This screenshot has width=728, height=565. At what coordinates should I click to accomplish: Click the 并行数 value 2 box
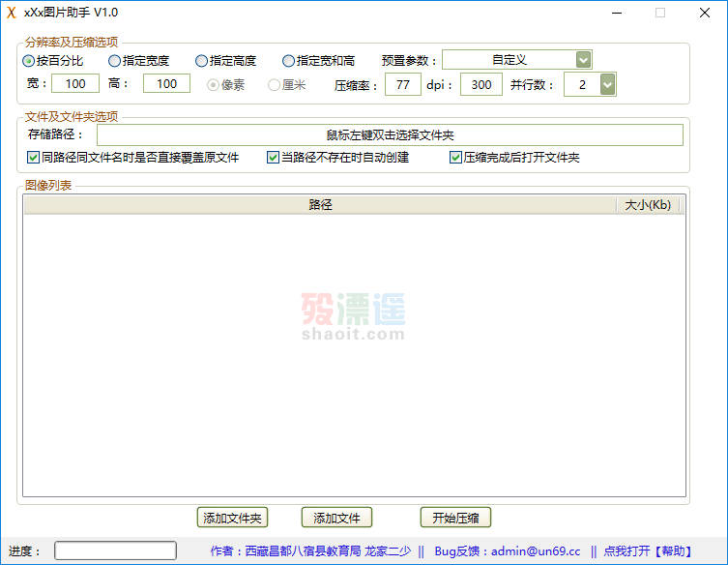(582, 84)
